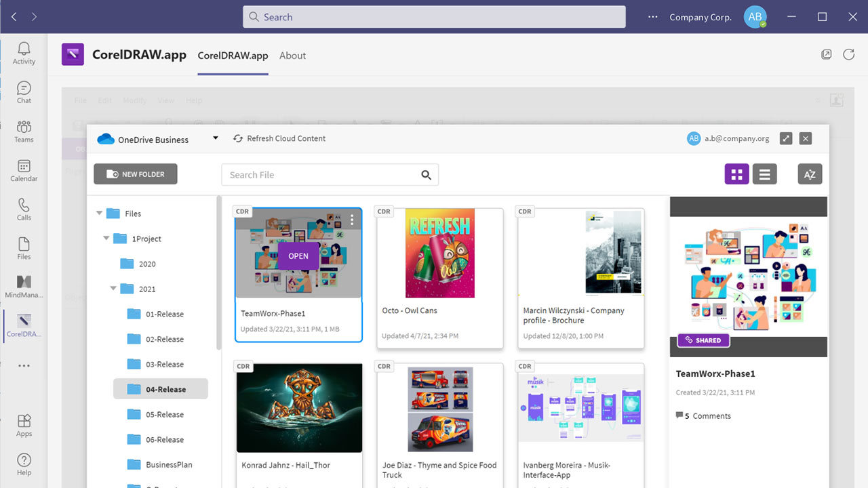The height and width of the screenshot is (488, 868).
Task: Open Calendar in the sidebar
Action: 24,171
